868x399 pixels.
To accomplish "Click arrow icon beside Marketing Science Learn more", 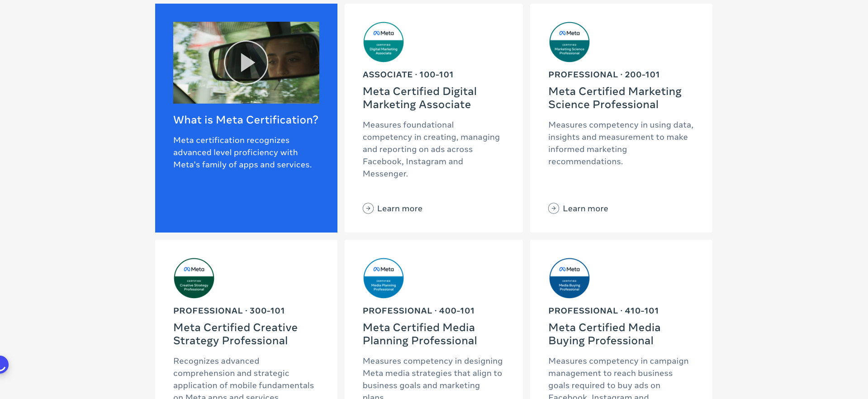I will pos(554,209).
